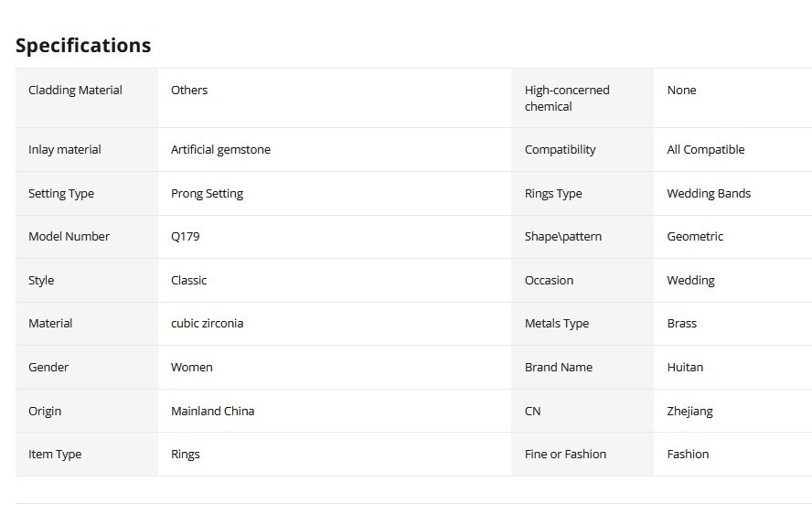Select the Women gender value

[192, 367]
